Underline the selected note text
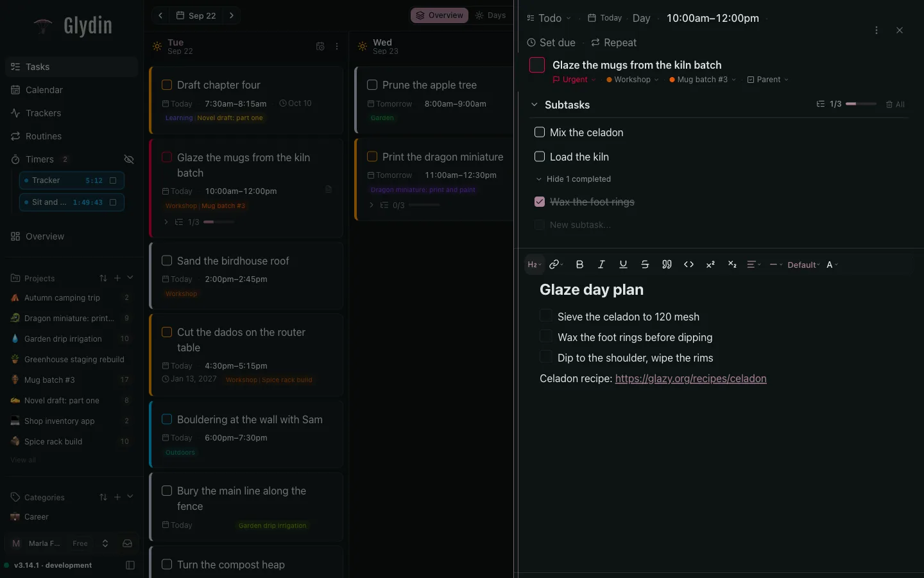924x578 pixels. [623, 265]
